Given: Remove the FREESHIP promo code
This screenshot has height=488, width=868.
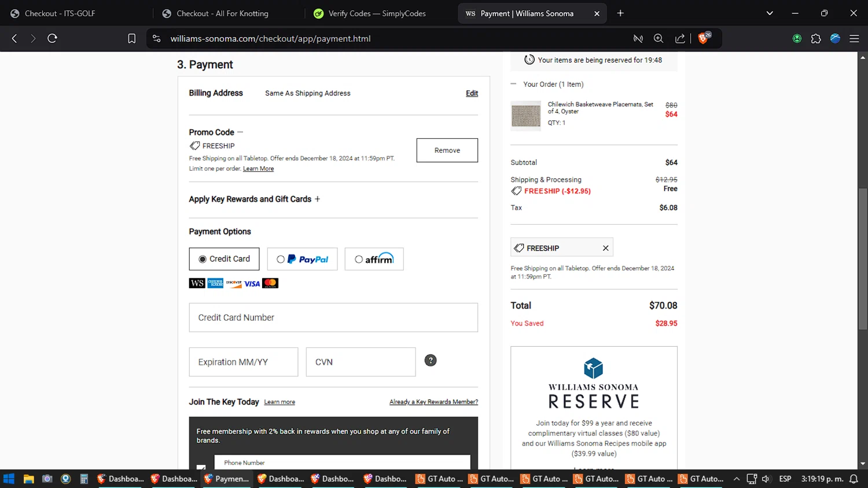Looking at the screenshot, I should [447, 150].
